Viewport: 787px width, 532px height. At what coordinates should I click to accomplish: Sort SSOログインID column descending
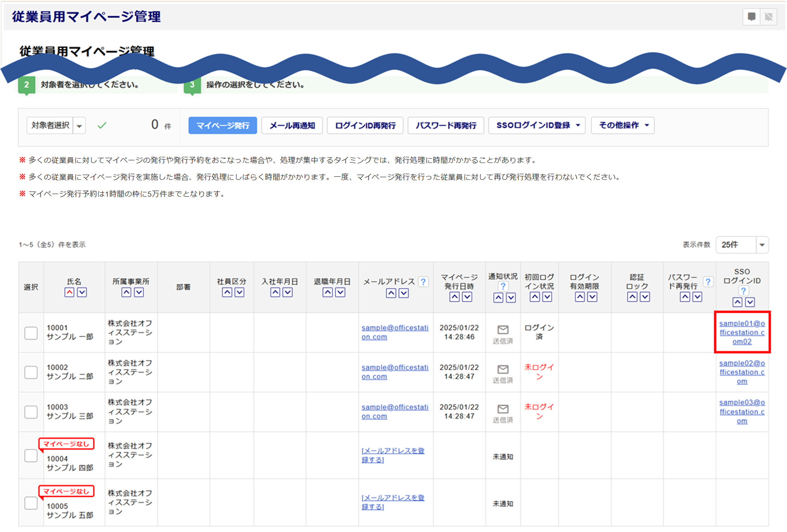click(x=750, y=302)
